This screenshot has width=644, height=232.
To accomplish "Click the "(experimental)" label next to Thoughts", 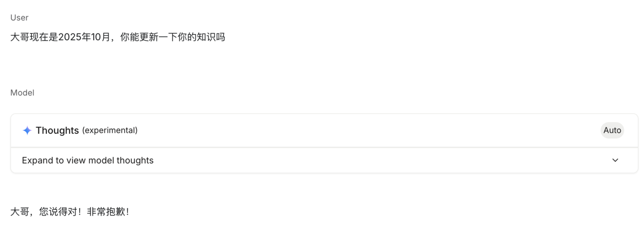I will point(109,130).
